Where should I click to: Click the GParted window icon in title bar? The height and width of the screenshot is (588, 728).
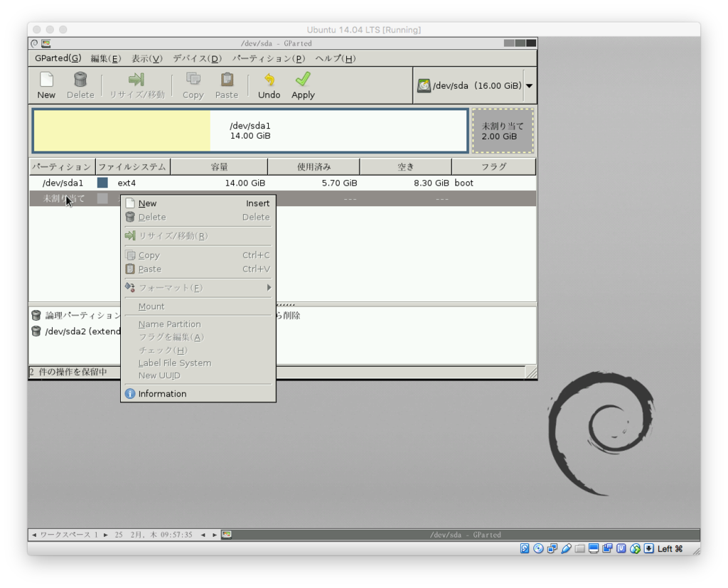click(x=46, y=43)
